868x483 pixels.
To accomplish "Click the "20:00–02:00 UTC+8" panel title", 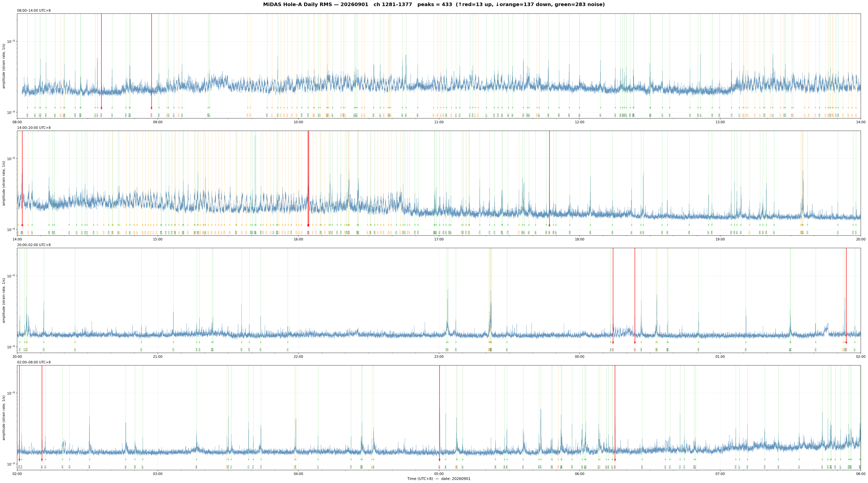I will [34, 245].
